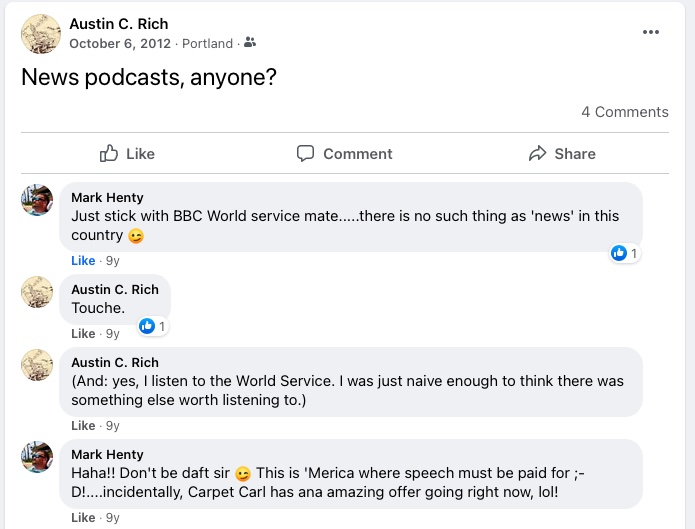The image size is (695, 529).
Task: Open the 4 Comments link
Action: coord(624,112)
